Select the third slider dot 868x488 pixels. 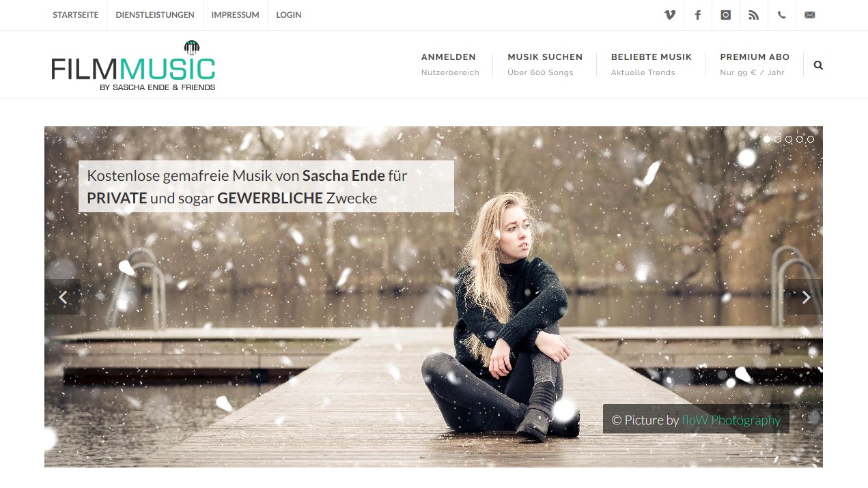coord(789,139)
